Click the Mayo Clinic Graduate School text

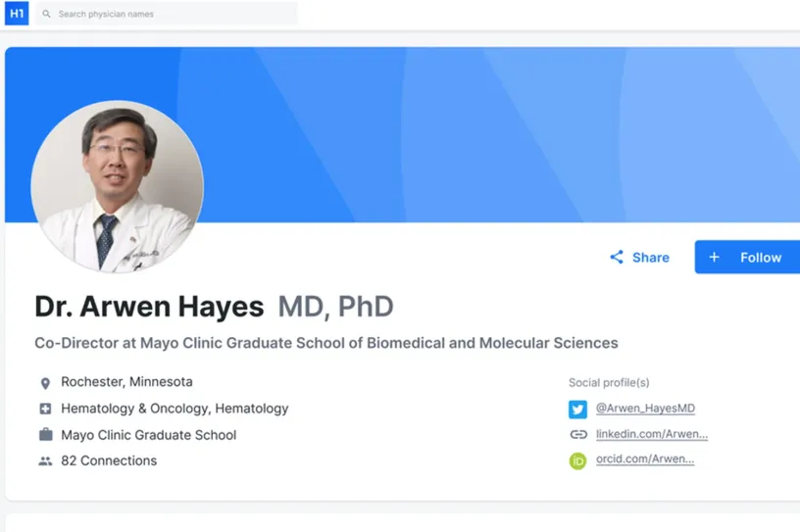(x=149, y=435)
